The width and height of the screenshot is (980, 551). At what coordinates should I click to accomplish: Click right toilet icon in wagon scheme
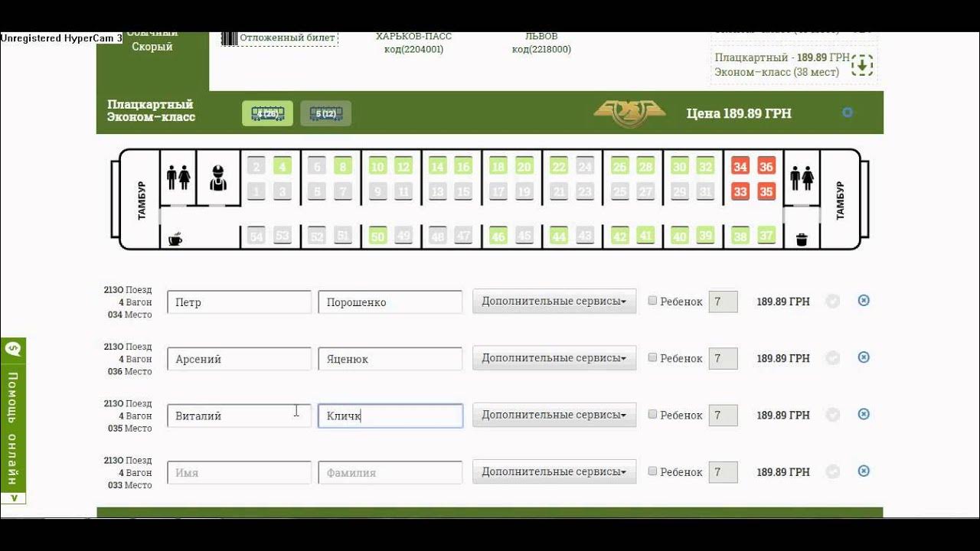click(x=802, y=178)
